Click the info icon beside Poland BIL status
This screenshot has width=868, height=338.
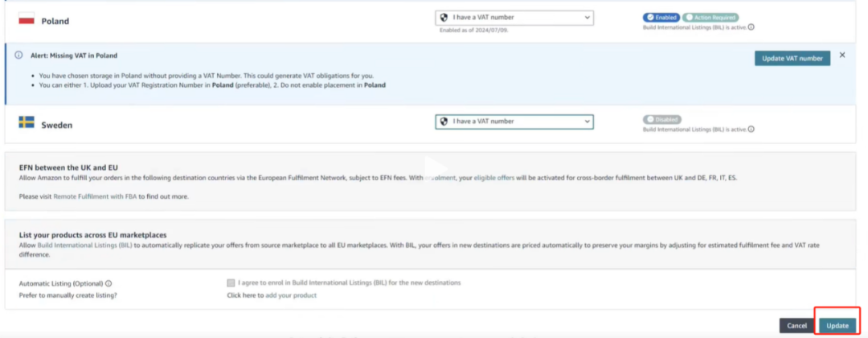[751, 27]
